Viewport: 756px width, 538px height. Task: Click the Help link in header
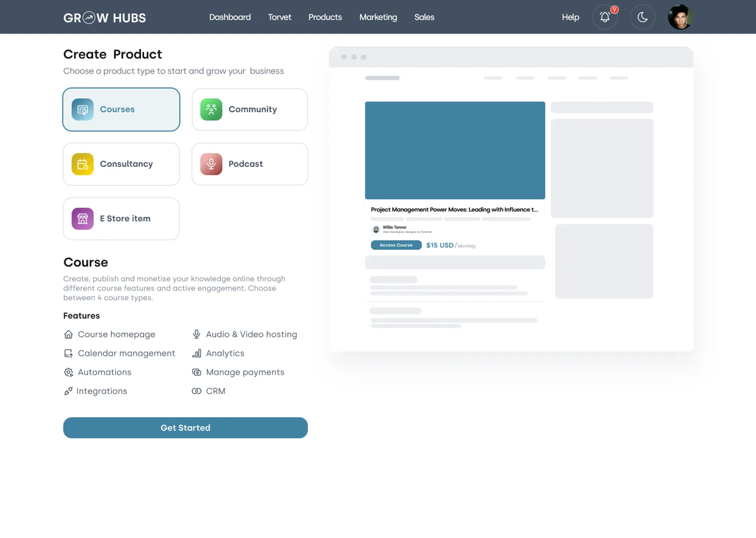coord(571,17)
